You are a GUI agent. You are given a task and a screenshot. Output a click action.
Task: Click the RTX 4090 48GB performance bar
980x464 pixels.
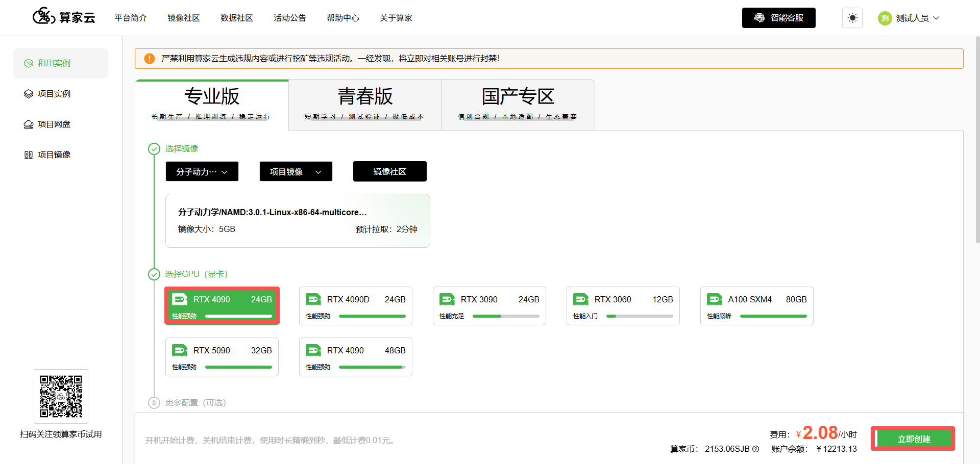[372, 367]
